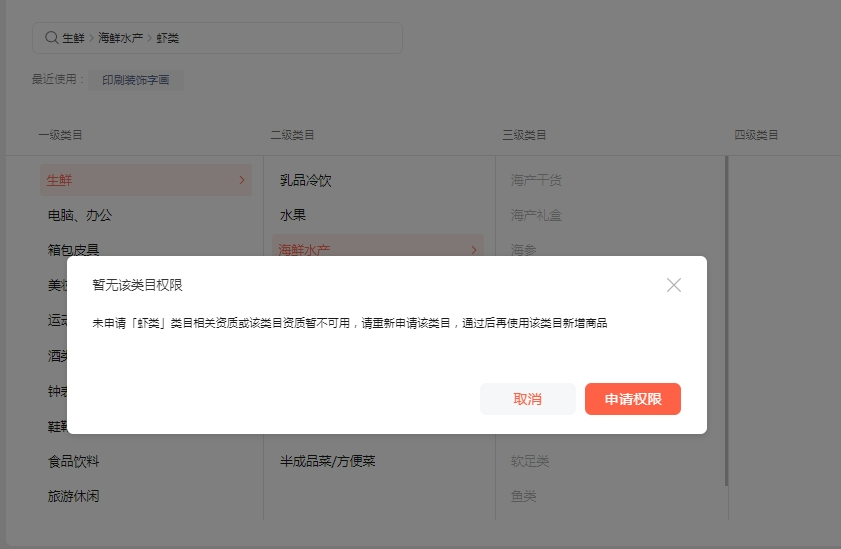This screenshot has width=841, height=549.
Task: Click the third-level list scrollbar
Action: [726, 321]
